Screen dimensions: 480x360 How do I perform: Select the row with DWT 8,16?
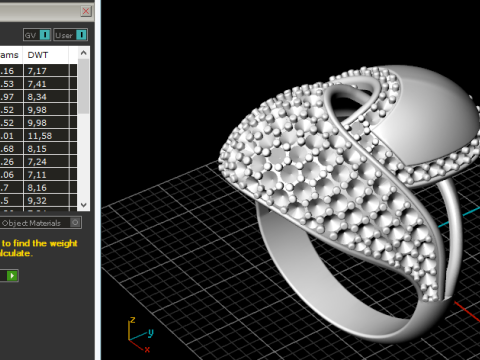pyautogui.click(x=38, y=188)
